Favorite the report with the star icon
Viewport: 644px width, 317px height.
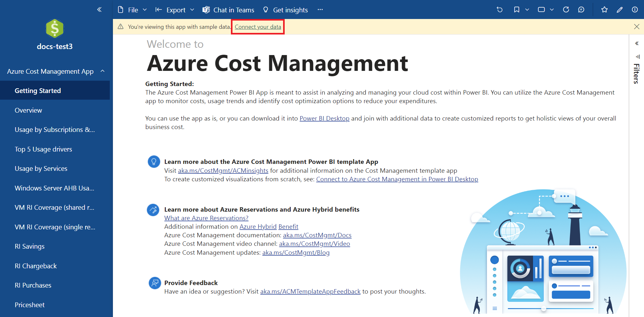[604, 10]
